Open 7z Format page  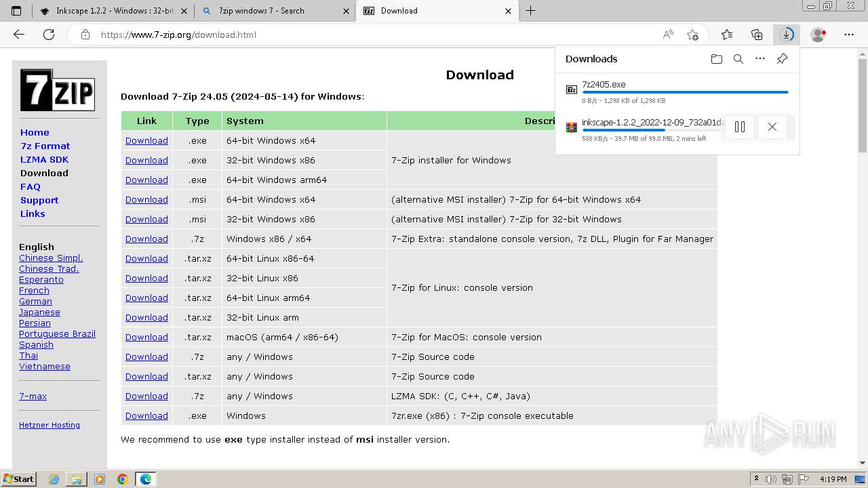pyautogui.click(x=45, y=146)
